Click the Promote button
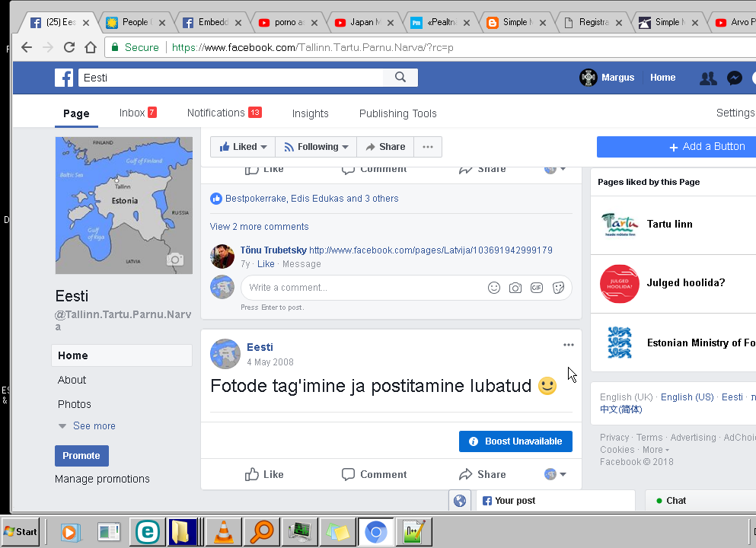 (x=81, y=456)
